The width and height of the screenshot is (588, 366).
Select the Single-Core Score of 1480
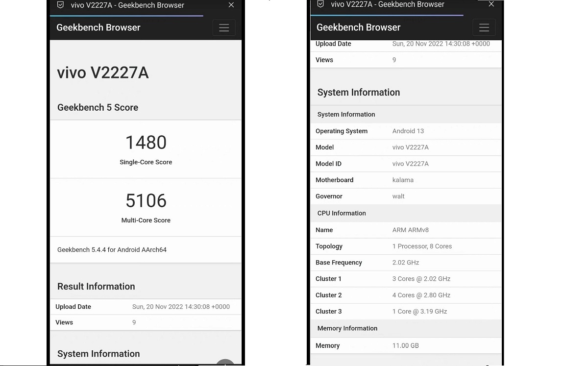coord(146,143)
